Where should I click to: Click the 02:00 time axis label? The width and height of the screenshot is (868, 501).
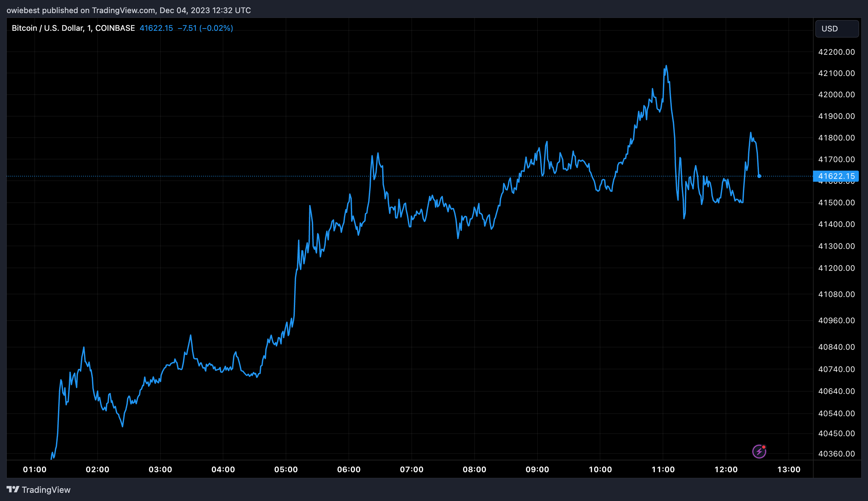click(97, 469)
